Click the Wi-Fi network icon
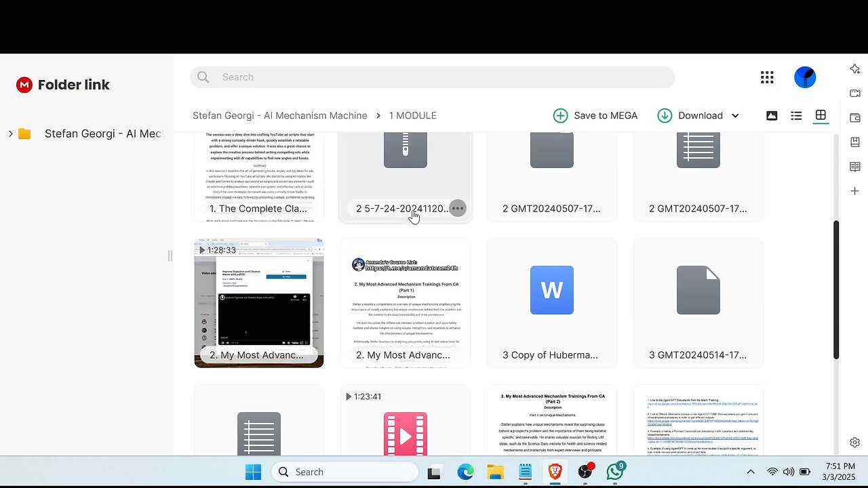The width and height of the screenshot is (868, 488). coord(772,472)
